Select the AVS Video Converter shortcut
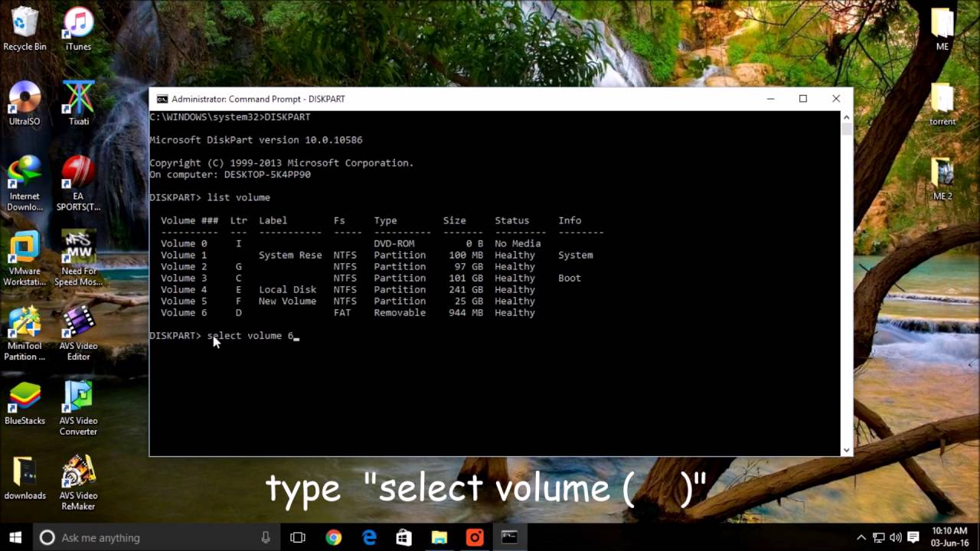This screenshot has height=551, width=980. [78, 409]
